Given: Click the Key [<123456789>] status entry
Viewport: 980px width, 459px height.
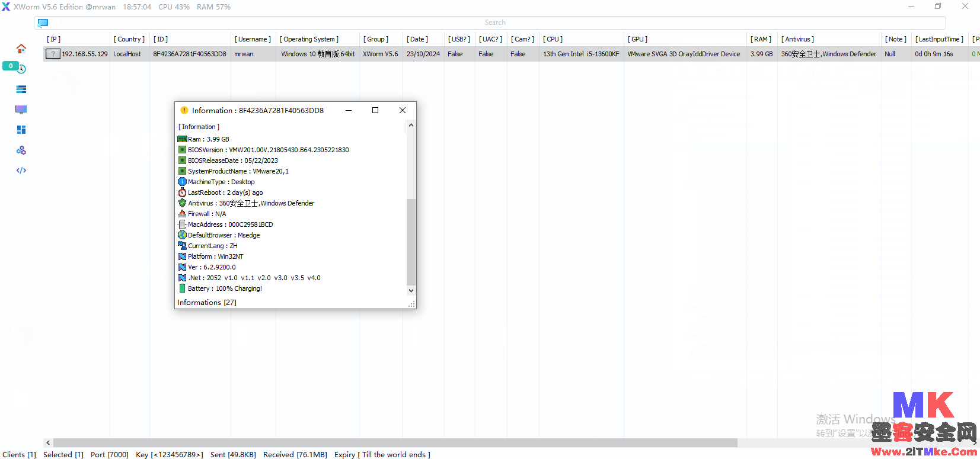Looking at the screenshot, I should pyautogui.click(x=170, y=455).
